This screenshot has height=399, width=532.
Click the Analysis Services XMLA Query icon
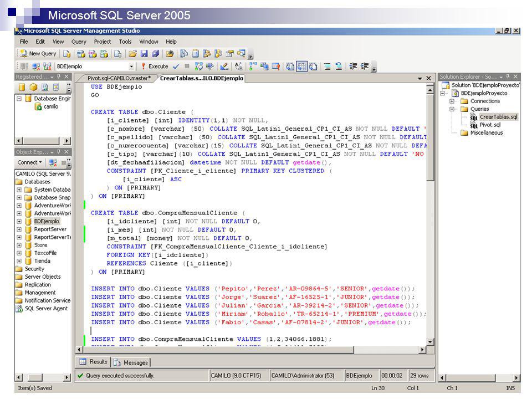104,54
